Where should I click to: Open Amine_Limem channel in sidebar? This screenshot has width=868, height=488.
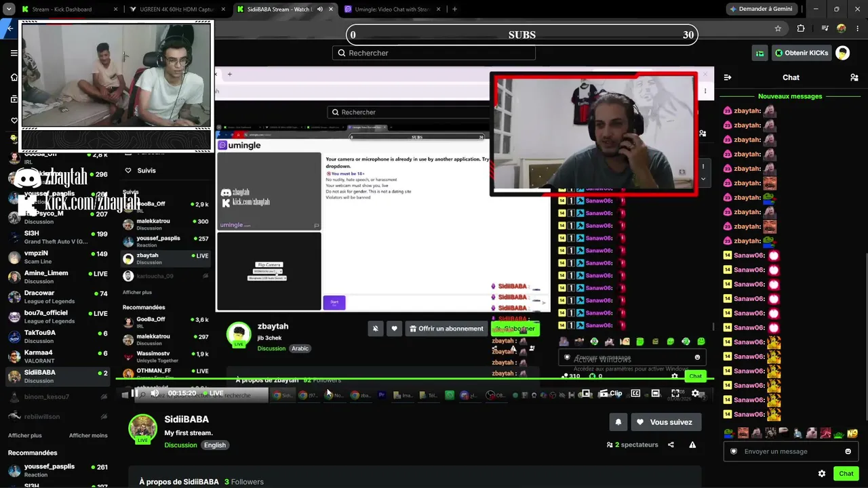(58, 277)
